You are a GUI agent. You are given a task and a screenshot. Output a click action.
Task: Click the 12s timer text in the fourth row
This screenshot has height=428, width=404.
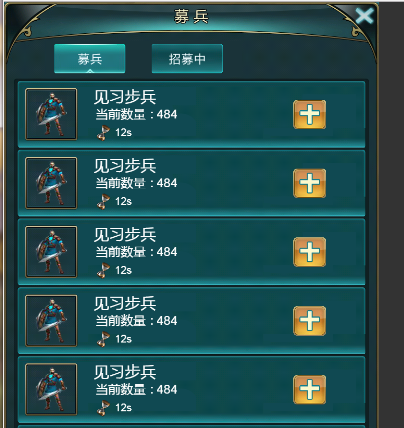pyautogui.click(x=123, y=339)
